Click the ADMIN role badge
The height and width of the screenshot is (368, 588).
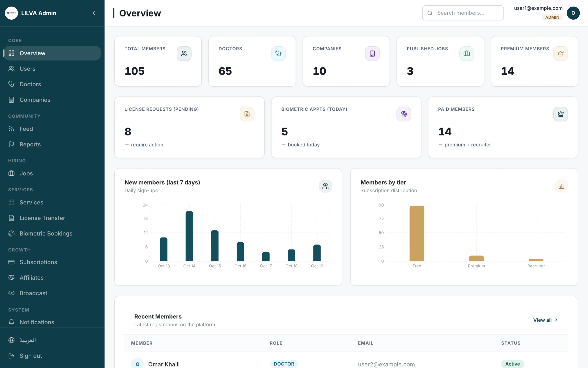coord(552,17)
